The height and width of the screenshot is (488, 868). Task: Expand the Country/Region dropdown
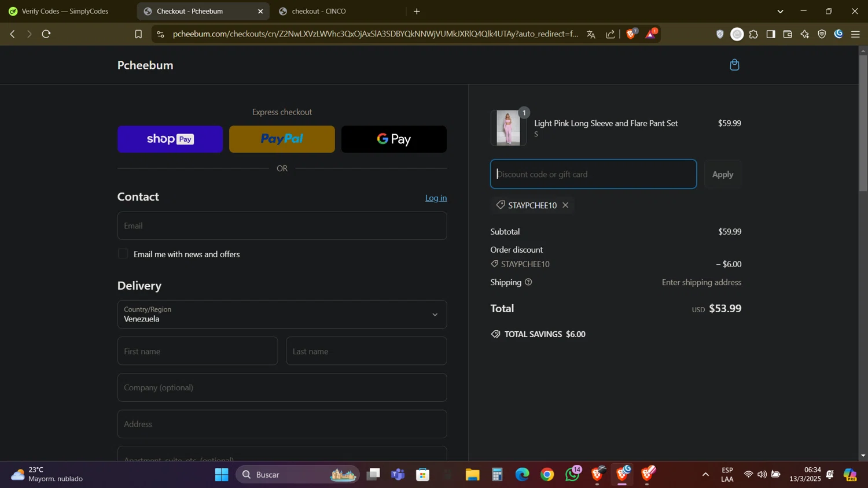pos(282,315)
